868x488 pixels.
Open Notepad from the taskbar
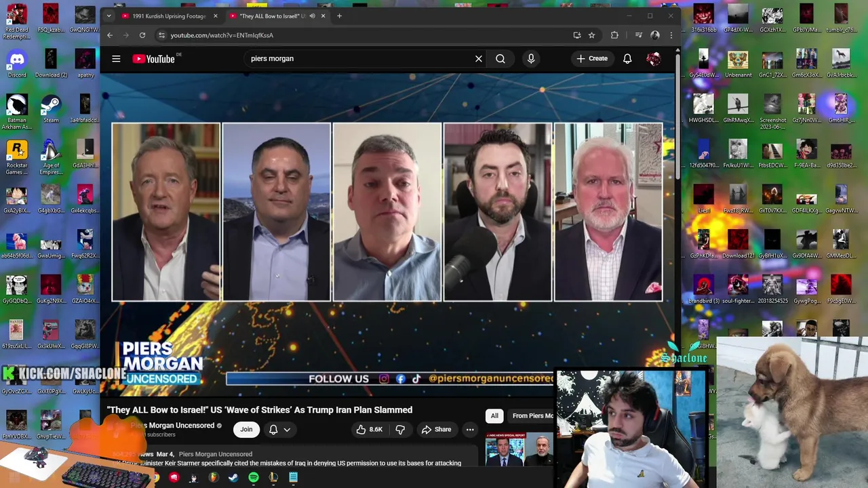[x=293, y=478]
